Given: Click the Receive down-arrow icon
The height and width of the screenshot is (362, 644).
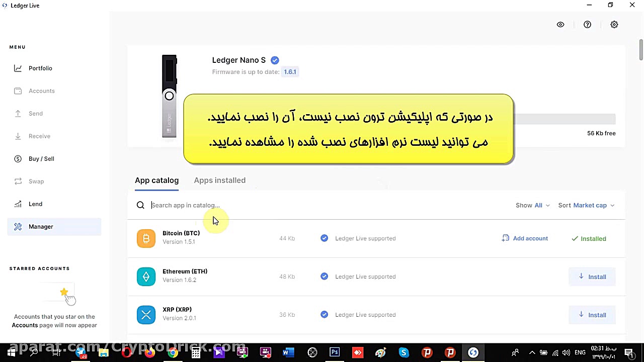Looking at the screenshot, I should pyautogui.click(x=18, y=136).
